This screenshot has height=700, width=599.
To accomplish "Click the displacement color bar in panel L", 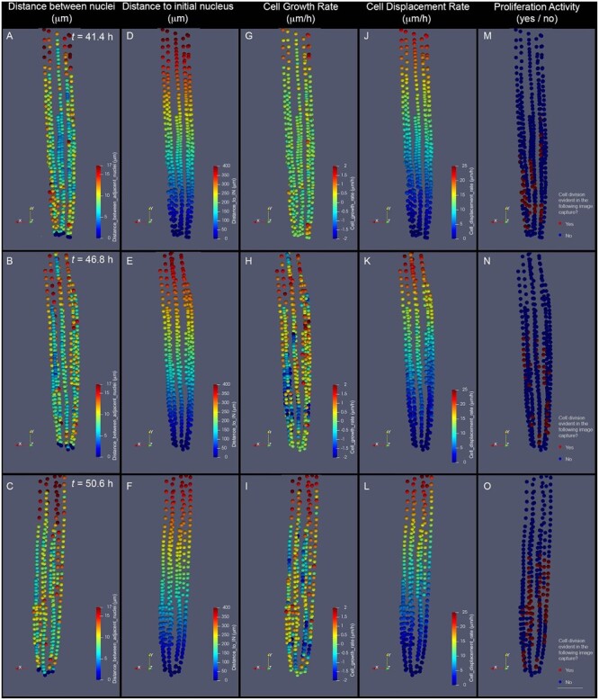I will pos(454,648).
